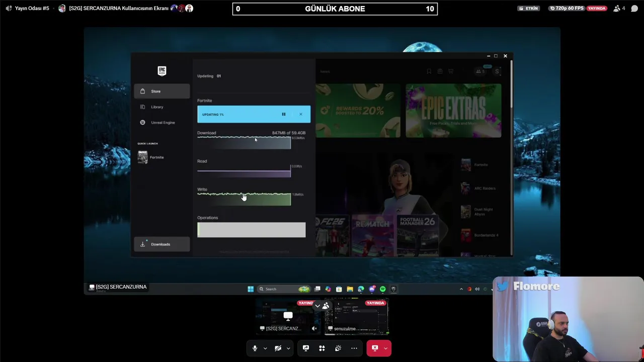Open Spotify on the streamed taskbar
644x362 pixels.
tap(383, 289)
